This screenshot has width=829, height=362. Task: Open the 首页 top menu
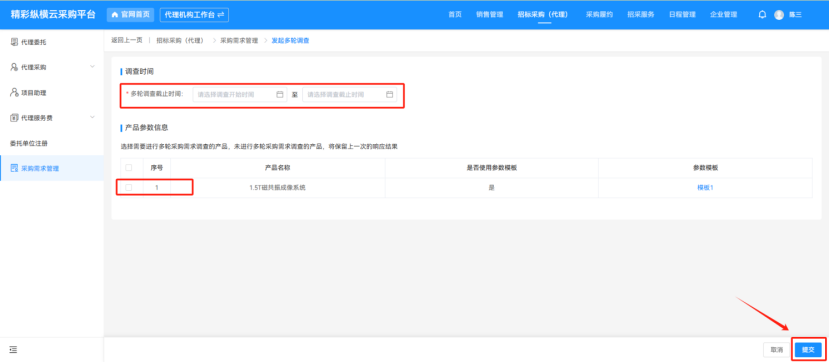click(x=455, y=15)
